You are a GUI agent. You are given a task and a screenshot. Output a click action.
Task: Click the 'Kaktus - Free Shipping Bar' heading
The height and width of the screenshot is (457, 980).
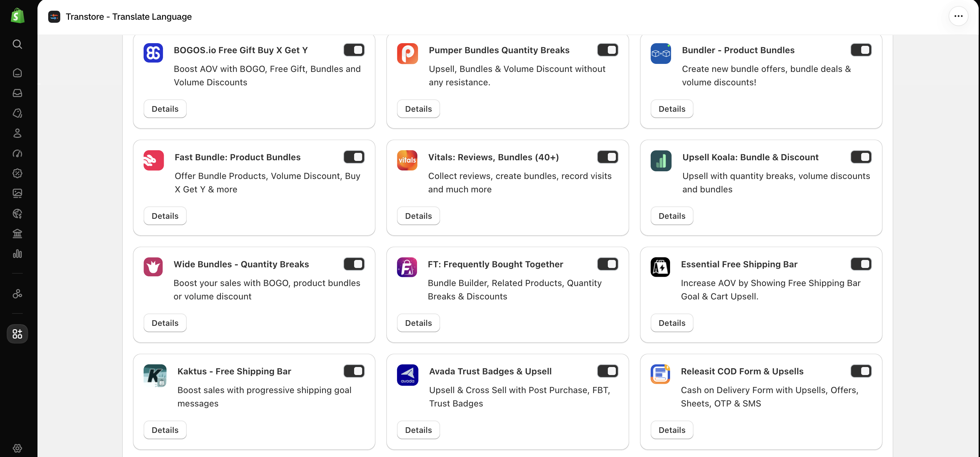(234, 371)
